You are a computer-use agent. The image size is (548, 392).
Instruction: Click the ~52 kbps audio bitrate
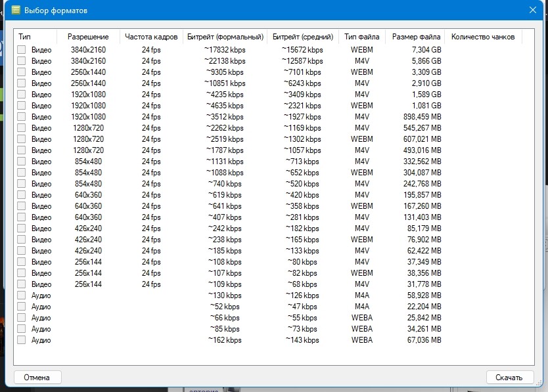click(x=225, y=307)
